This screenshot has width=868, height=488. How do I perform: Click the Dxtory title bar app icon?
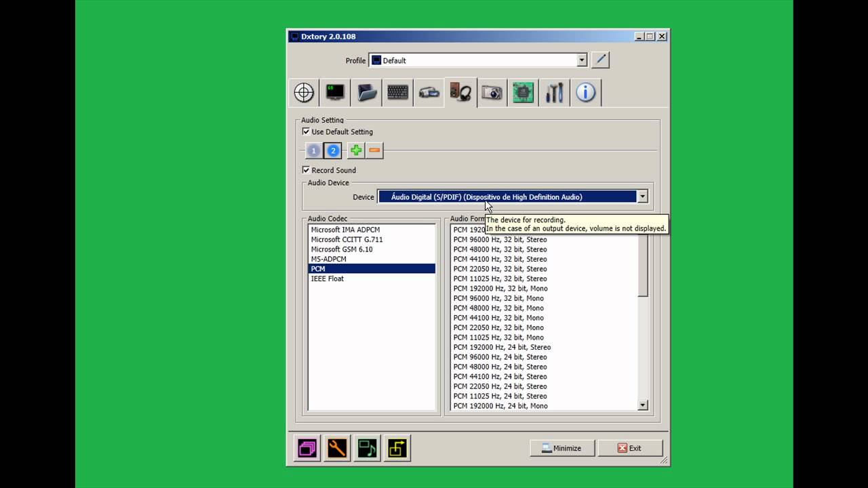[x=294, y=37]
